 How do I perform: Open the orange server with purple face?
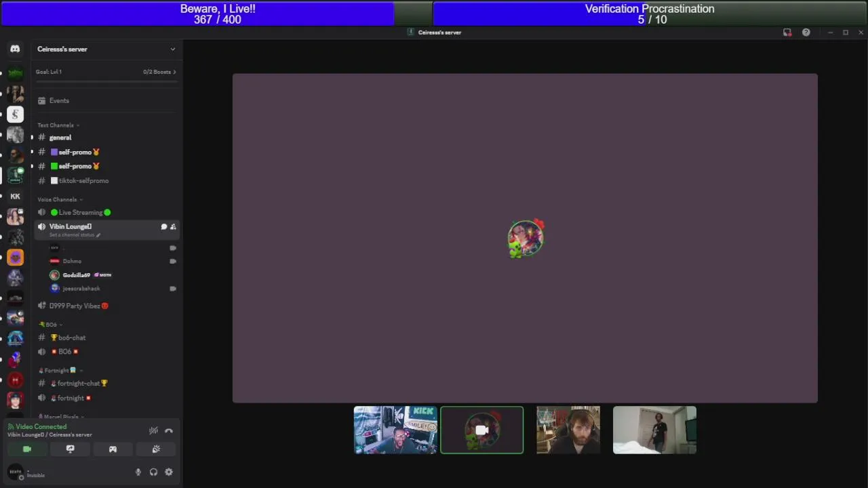click(x=15, y=257)
